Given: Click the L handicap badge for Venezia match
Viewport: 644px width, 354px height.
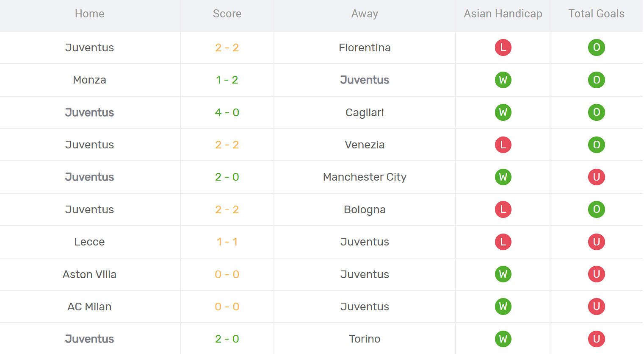Looking at the screenshot, I should (503, 145).
